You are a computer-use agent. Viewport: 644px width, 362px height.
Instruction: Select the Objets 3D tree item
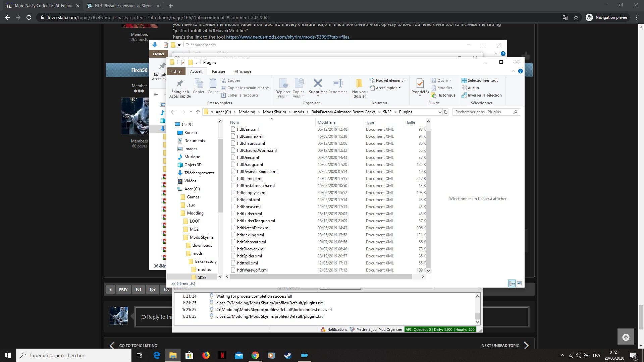tap(193, 165)
